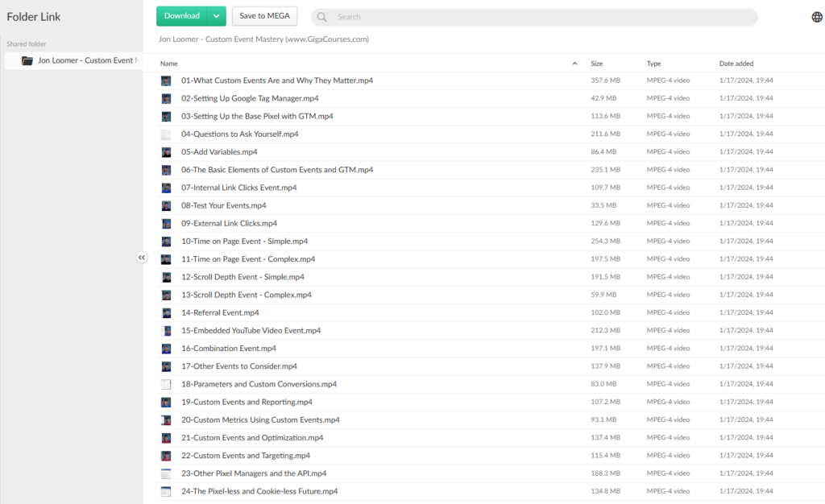The image size is (825, 504).
Task: Select 15-Embedded YouTube Video Event.mp4 file
Action: click(x=251, y=331)
